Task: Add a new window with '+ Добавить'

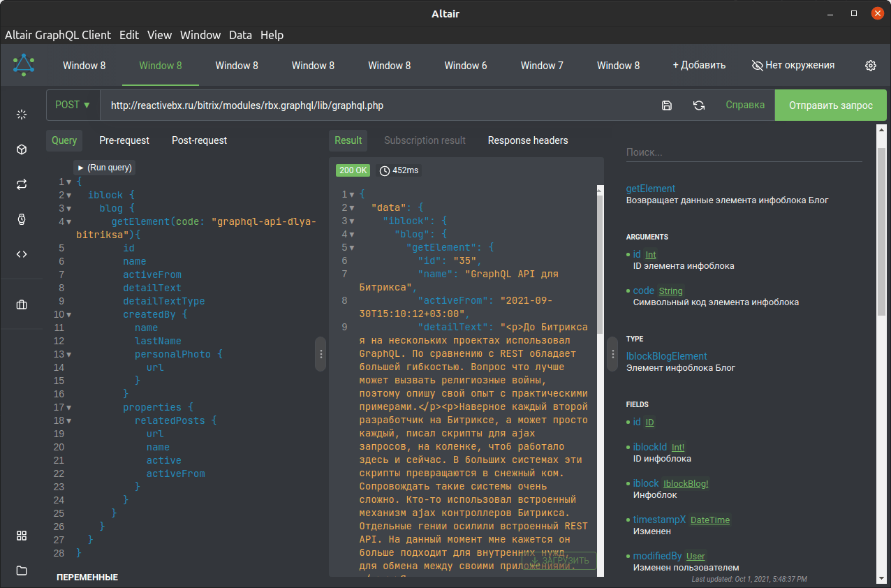Action: [x=699, y=66]
